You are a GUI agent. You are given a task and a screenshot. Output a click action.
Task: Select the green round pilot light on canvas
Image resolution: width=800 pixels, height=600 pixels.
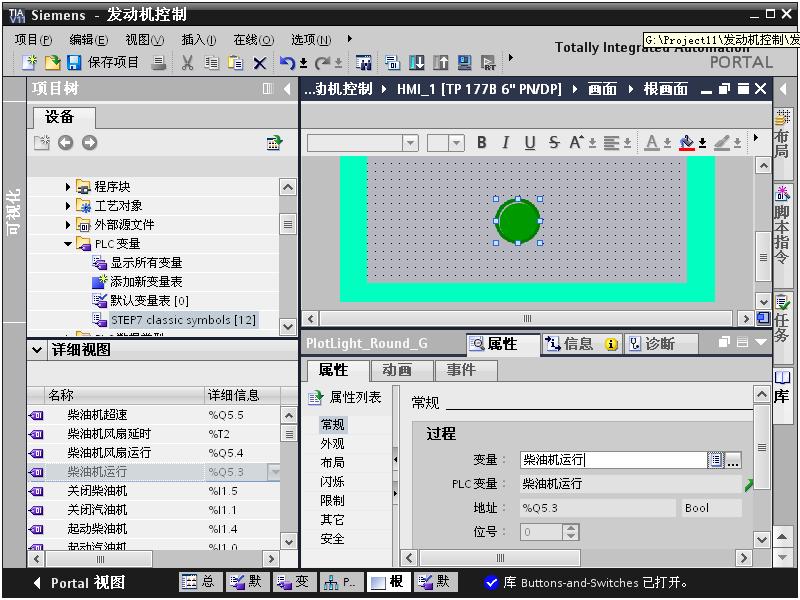pos(518,221)
